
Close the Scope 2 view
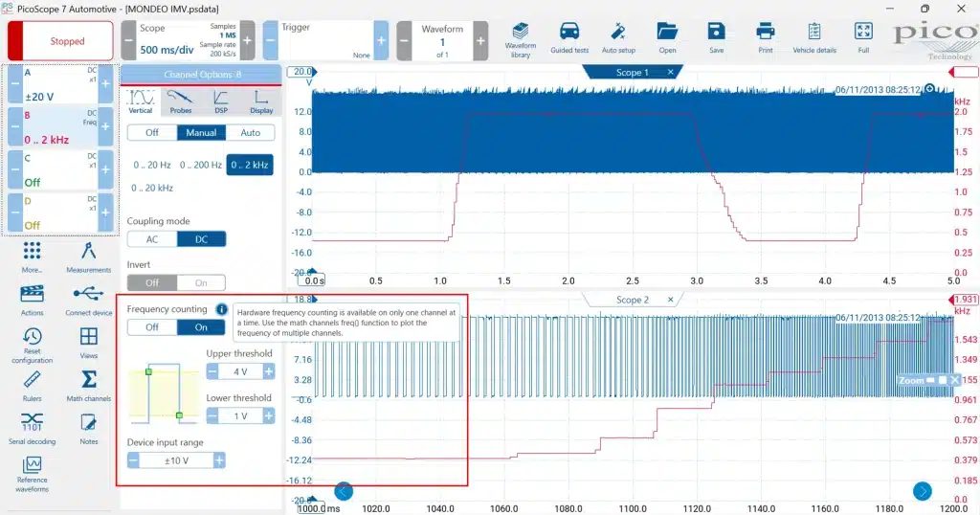[671, 300]
